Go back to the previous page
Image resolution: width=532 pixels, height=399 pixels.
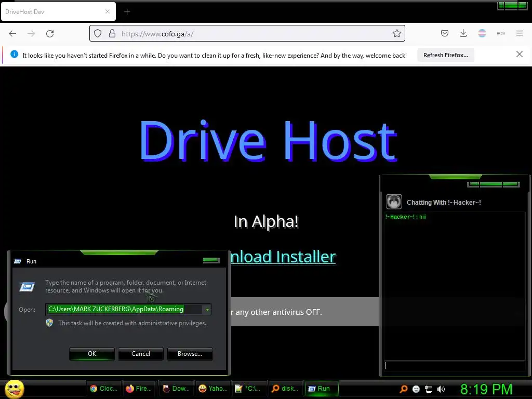tap(12, 34)
